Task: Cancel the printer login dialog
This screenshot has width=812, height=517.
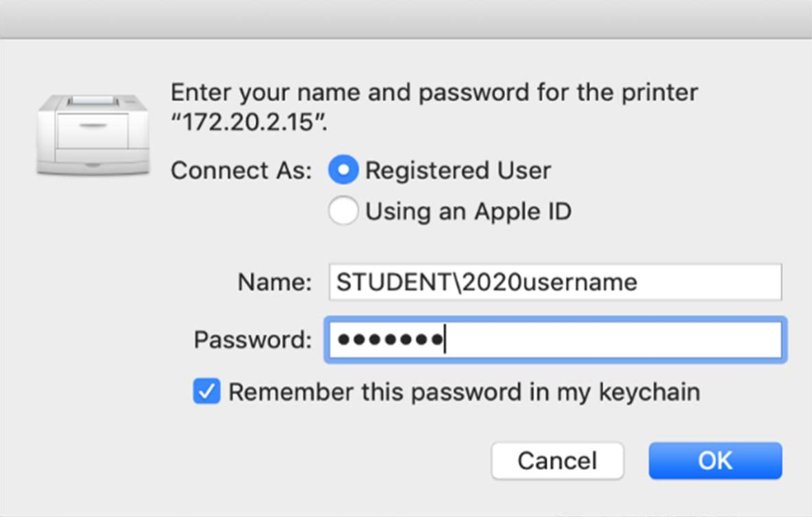Action: pyautogui.click(x=557, y=460)
